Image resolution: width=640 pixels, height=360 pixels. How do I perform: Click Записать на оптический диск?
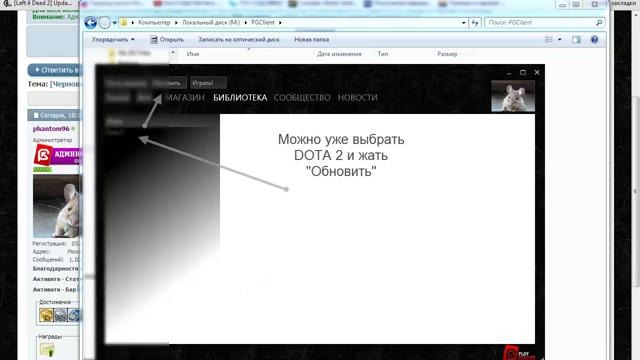pos(239,40)
